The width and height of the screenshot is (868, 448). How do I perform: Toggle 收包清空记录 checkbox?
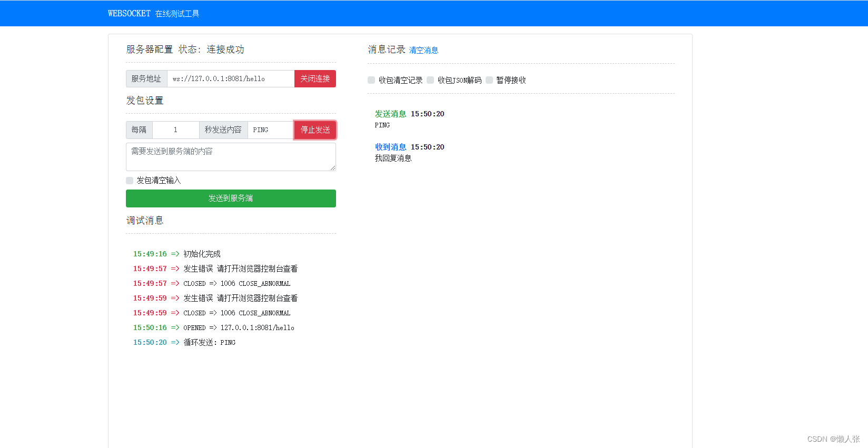tap(371, 80)
